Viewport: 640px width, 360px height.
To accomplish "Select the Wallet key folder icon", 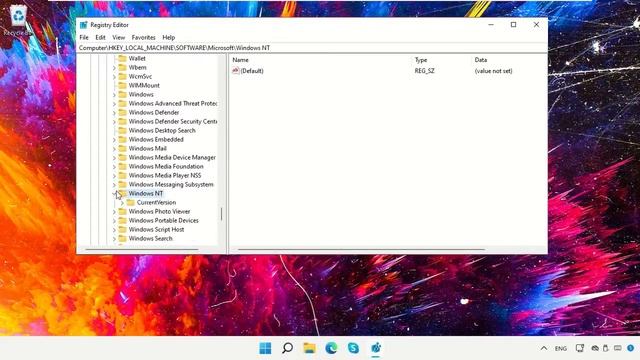I will (x=122, y=58).
